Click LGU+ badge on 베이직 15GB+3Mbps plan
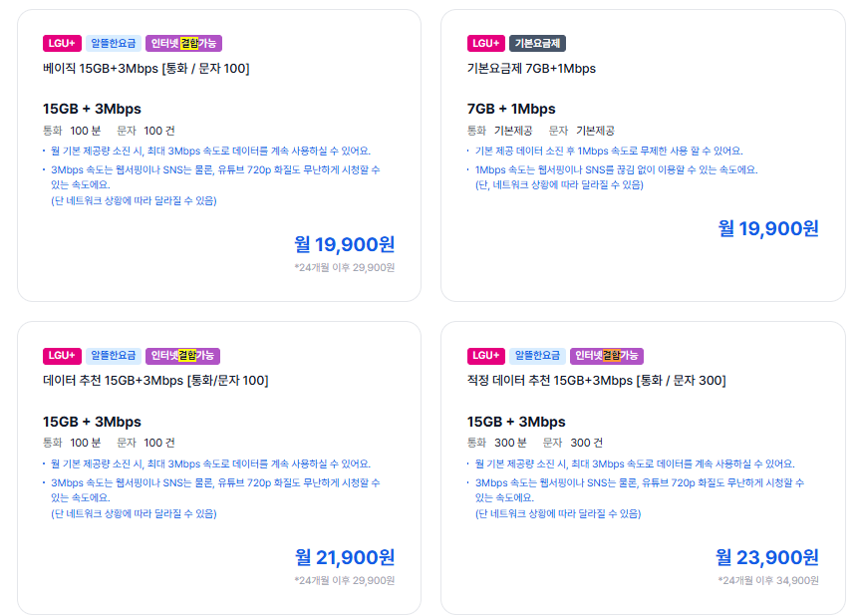The height and width of the screenshot is (616, 856). coord(62,43)
